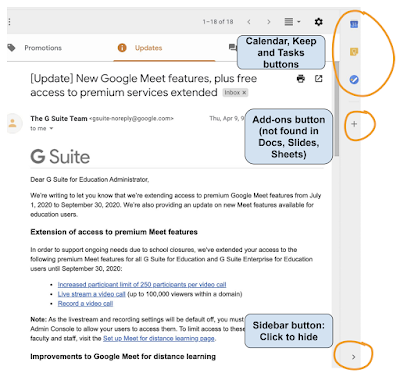Viewport: 400px width, 373px height.
Task: Remove the Inbox label with its x
Action: coord(244,93)
